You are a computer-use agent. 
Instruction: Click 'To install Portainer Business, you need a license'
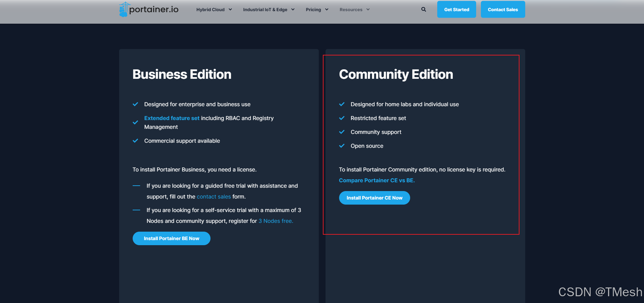195,169
